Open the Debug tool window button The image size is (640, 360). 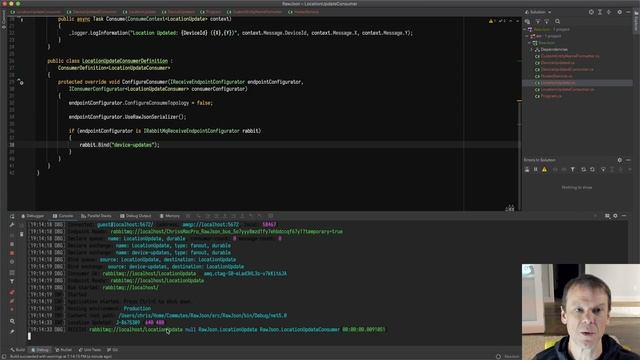[x=40, y=350]
